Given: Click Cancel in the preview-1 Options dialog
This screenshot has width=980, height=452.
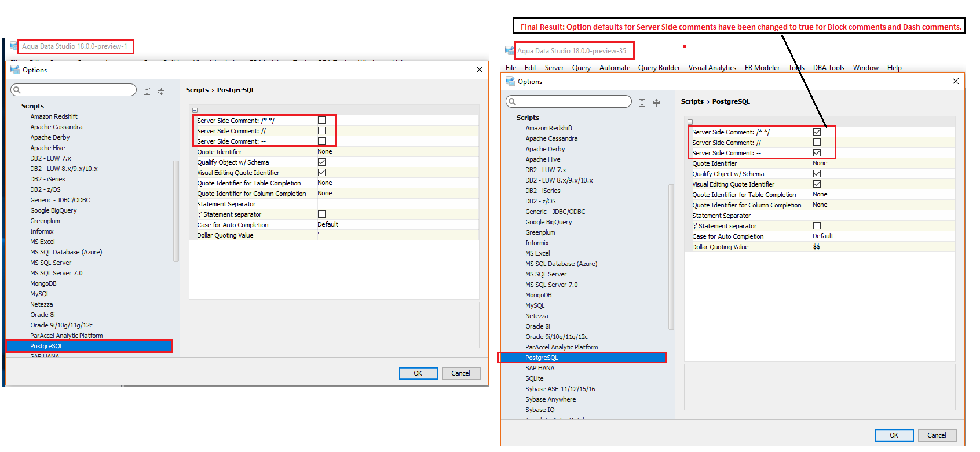Looking at the screenshot, I should click(x=461, y=373).
